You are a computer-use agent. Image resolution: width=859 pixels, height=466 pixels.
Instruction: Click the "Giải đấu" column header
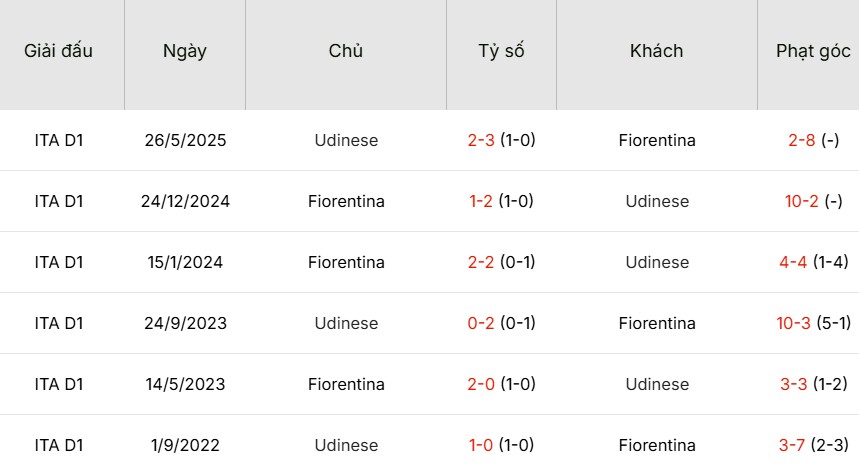59,51
